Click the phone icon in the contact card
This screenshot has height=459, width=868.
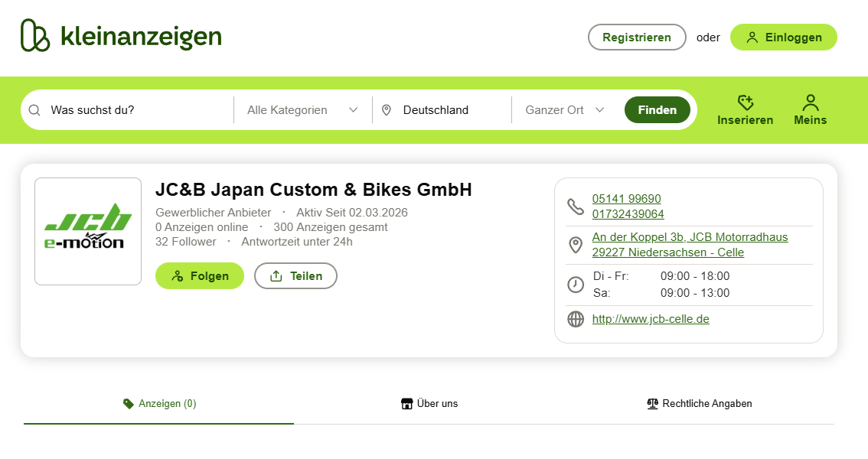point(575,207)
